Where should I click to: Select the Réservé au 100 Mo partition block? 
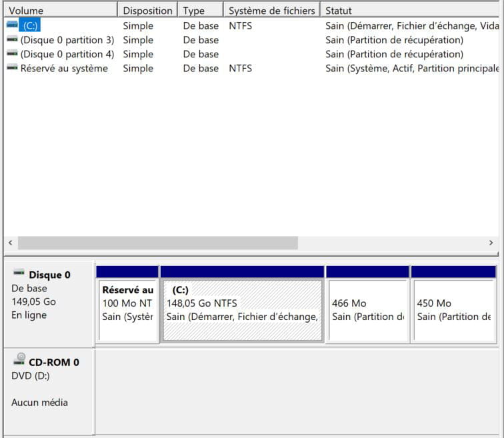[x=127, y=304]
